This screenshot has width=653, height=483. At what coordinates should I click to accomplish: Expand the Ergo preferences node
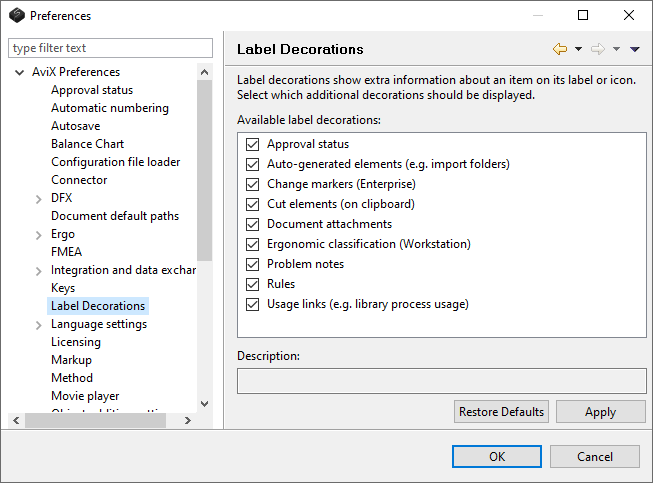(38, 234)
